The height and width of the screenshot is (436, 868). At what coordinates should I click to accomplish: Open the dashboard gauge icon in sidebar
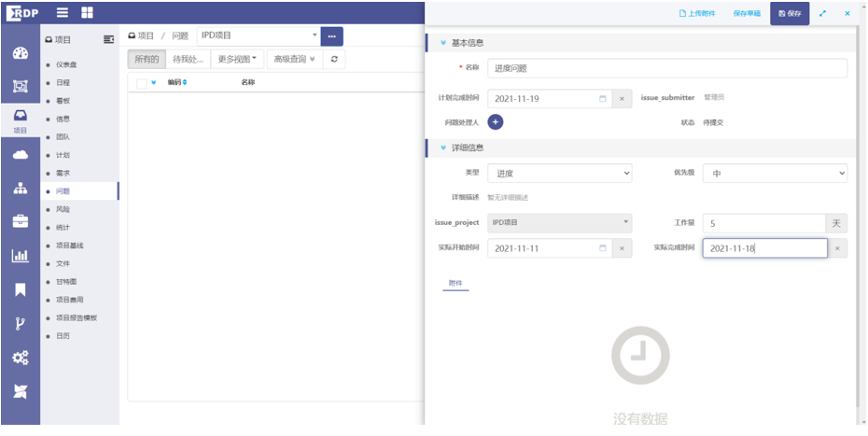[20, 53]
